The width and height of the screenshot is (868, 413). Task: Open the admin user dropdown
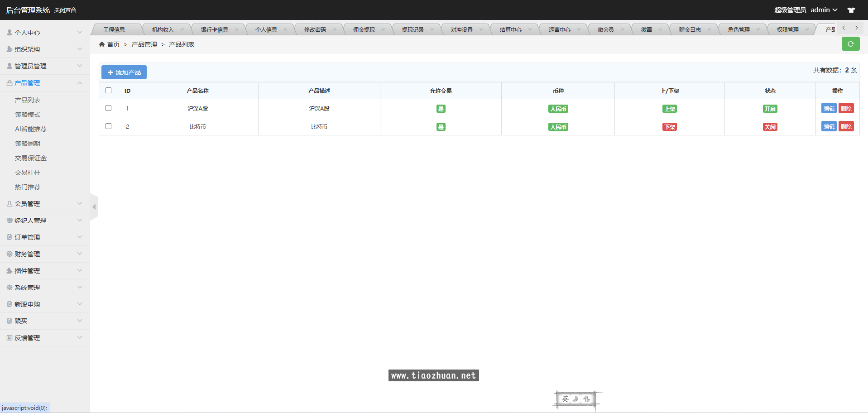pyautogui.click(x=824, y=10)
